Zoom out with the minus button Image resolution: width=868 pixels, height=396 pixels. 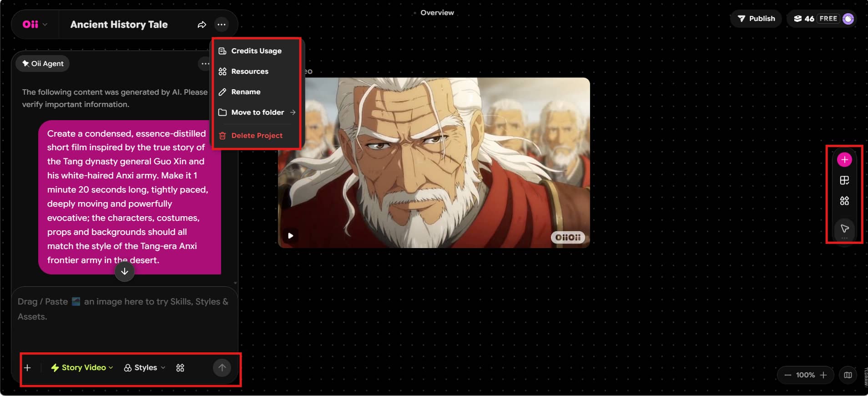point(787,375)
